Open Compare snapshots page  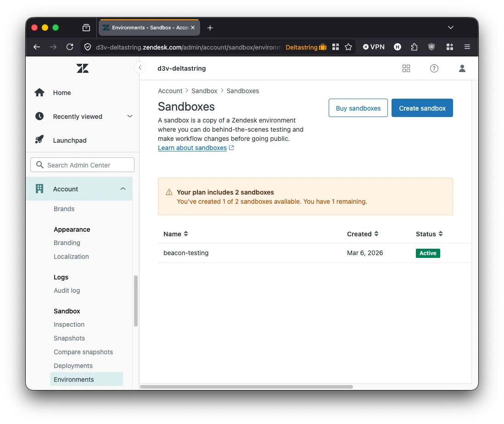83,352
